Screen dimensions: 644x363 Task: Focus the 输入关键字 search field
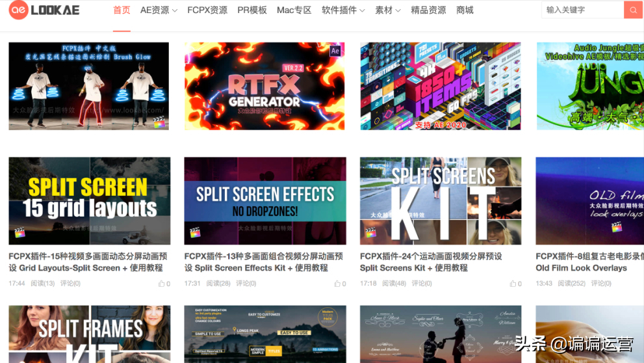coord(583,10)
